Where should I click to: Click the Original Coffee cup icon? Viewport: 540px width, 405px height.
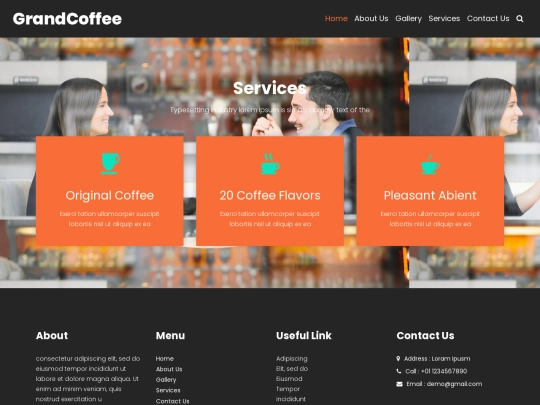coord(110,164)
